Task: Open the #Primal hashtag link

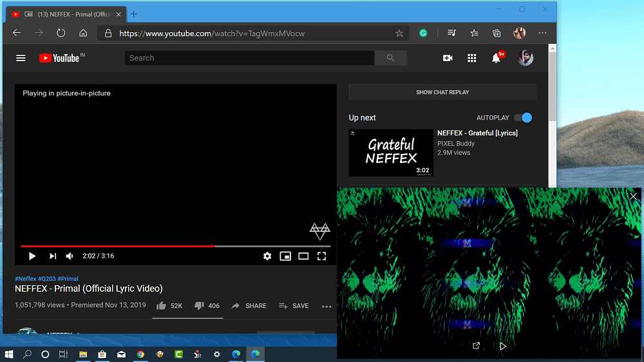Action: [68, 279]
